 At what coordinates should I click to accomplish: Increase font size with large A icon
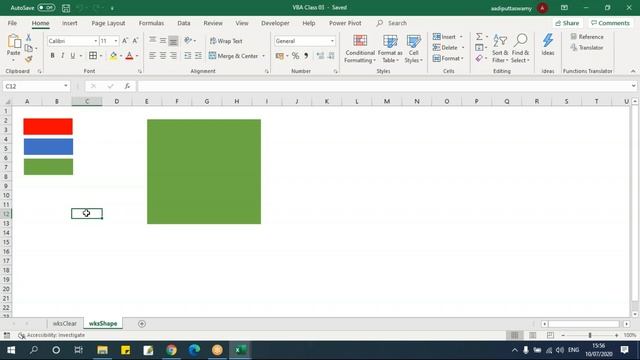(125, 41)
